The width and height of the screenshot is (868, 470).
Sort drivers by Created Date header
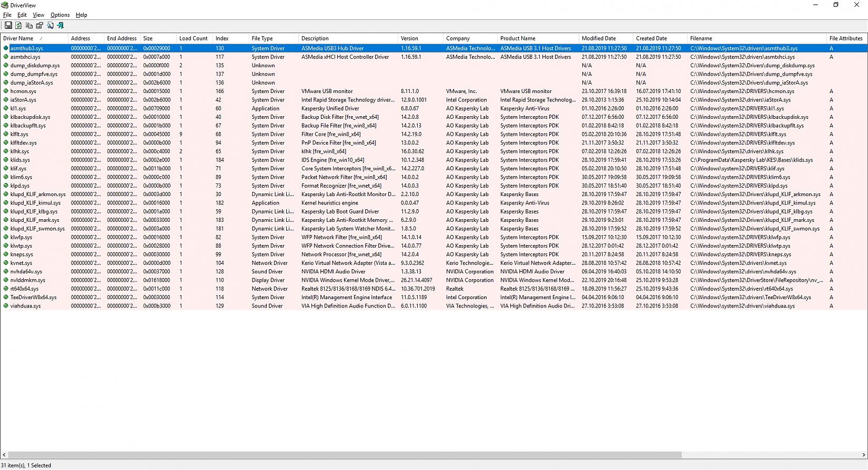[x=660, y=38]
